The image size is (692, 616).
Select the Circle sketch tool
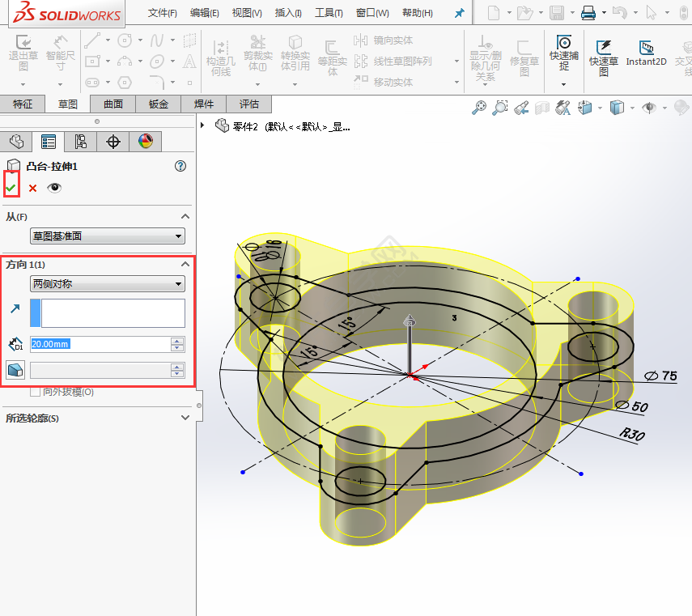125,40
